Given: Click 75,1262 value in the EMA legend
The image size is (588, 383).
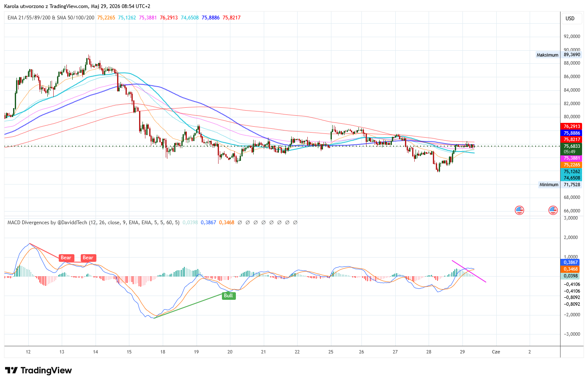Looking at the screenshot, I should pyautogui.click(x=127, y=18).
